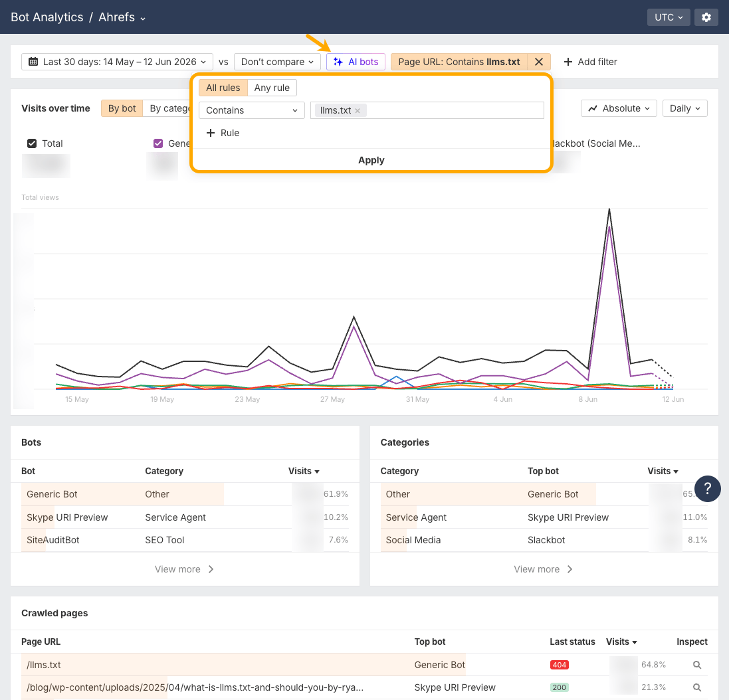The width and height of the screenshot is (729, 700).
Task: Click the calendar icon in date picker
Action: point(33,62)
